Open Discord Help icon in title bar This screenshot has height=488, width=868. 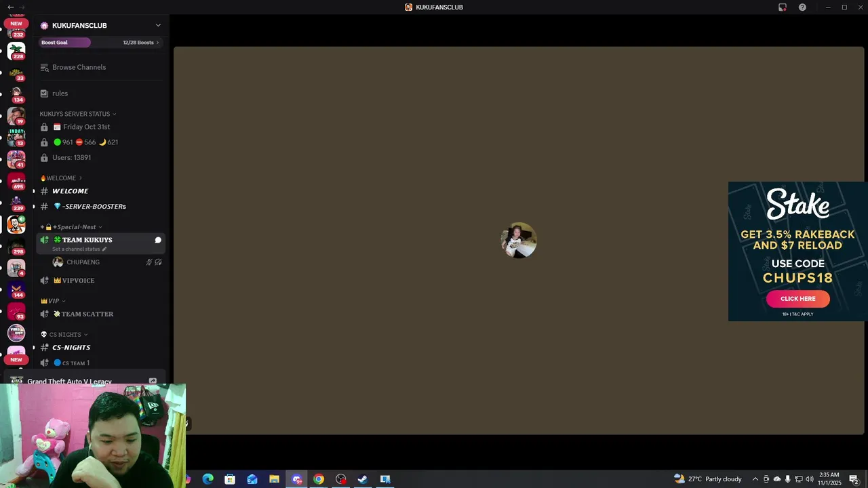pos(802,7)
